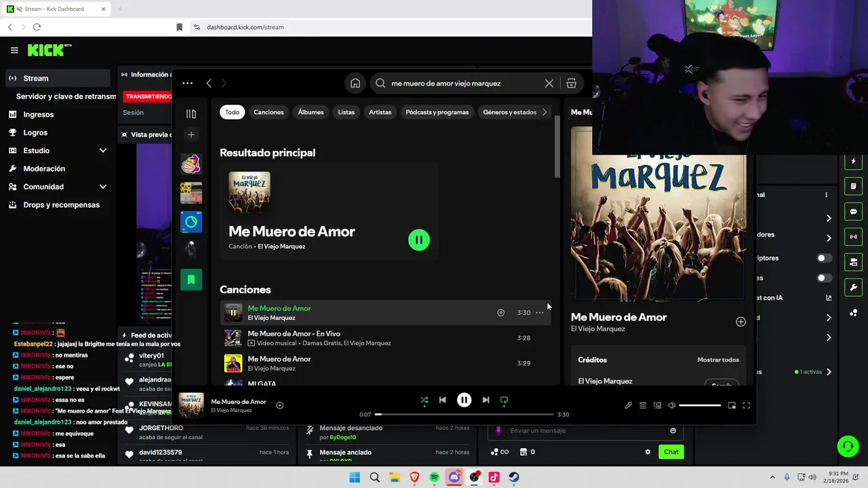Toggle the first switch in Kick panel
Screen dimensions: 868x488
pyautogui.click(x=824, y=258)
